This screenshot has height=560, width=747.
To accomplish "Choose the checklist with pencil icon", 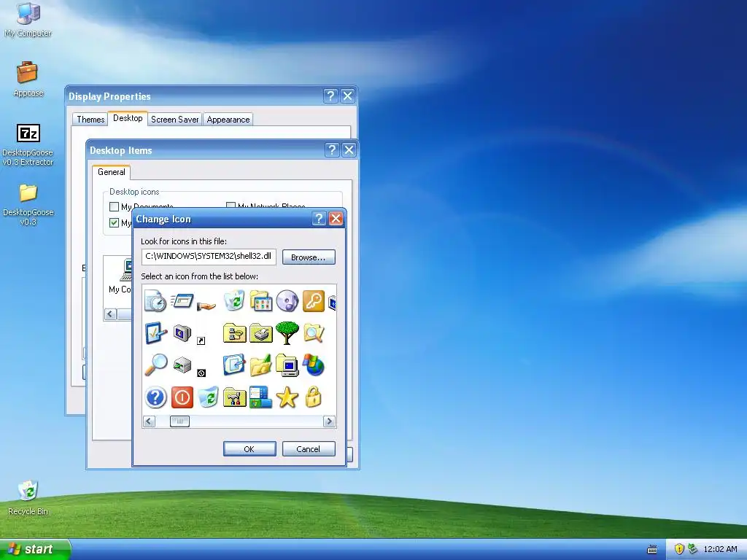I will (156, 333).
